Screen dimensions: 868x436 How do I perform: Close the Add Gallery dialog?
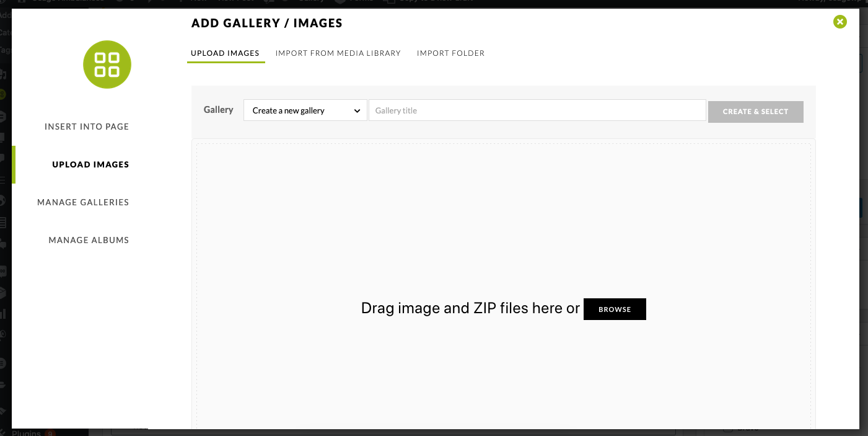pos(840,22)
